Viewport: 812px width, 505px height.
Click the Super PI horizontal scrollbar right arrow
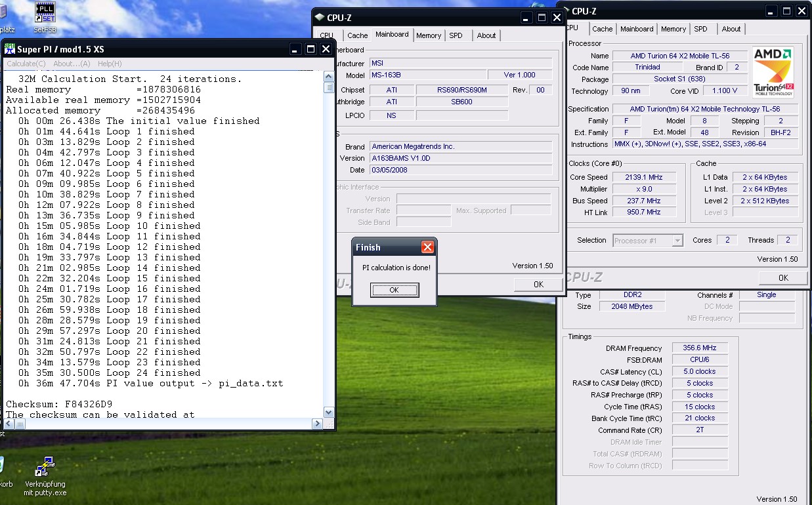(x=317, y=424)
